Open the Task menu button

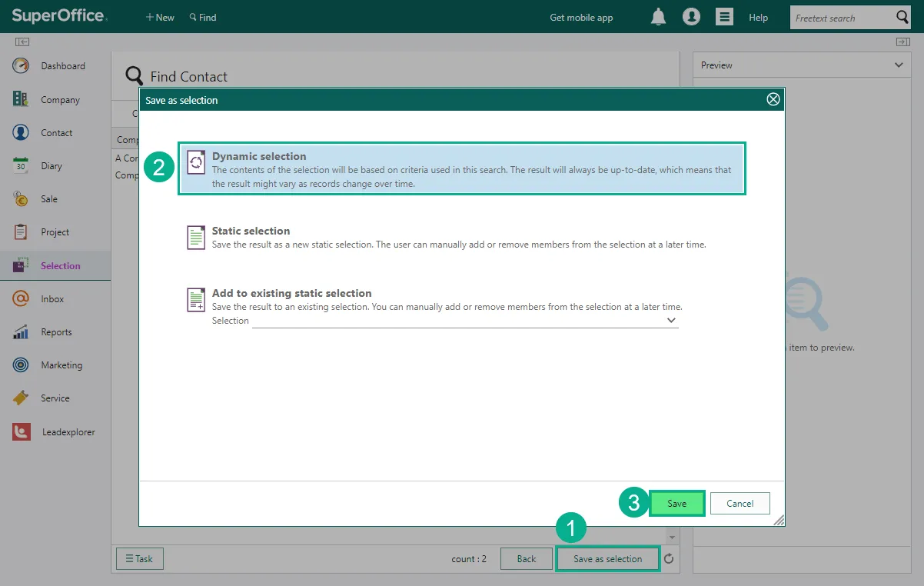point(139,559)
